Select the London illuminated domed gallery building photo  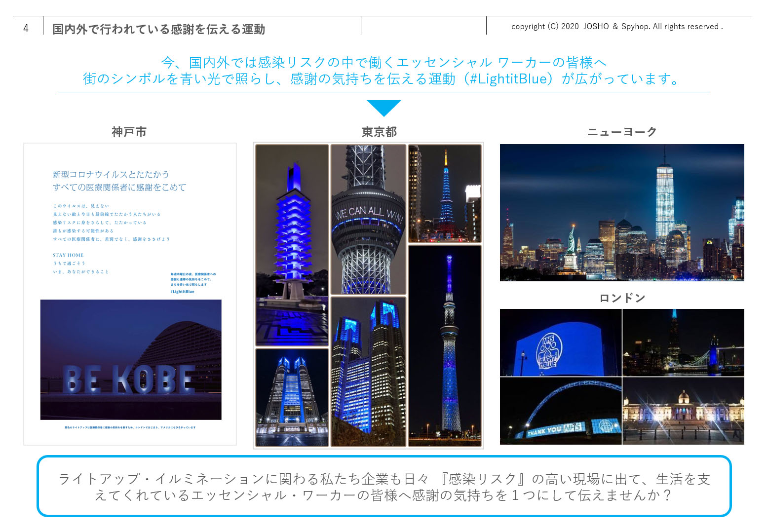[684, 411]
